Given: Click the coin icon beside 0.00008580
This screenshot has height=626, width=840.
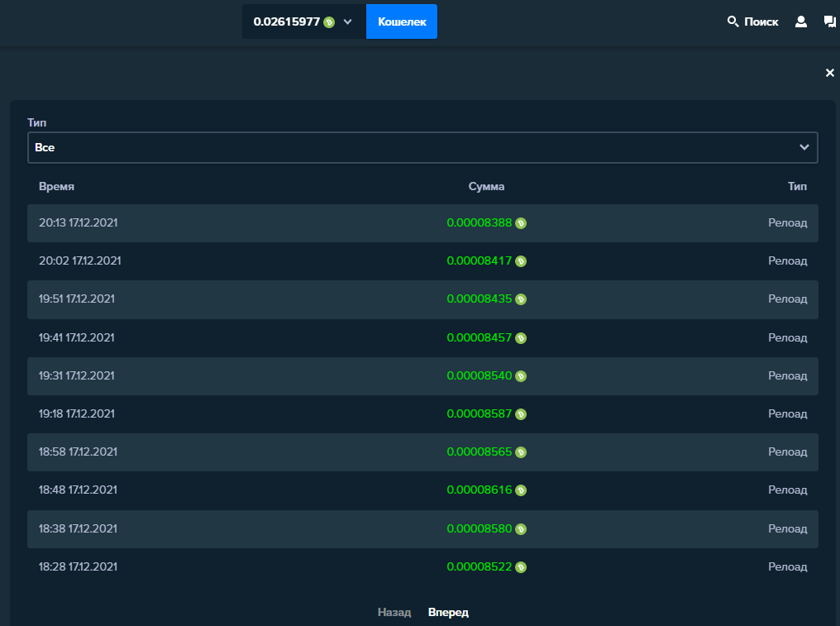Looking at the screenshot, I should coord(521,529).
